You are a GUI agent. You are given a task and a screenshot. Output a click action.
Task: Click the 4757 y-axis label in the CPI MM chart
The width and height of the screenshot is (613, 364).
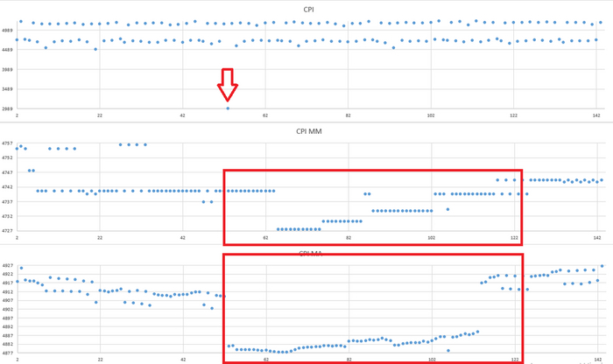(7, 143)
